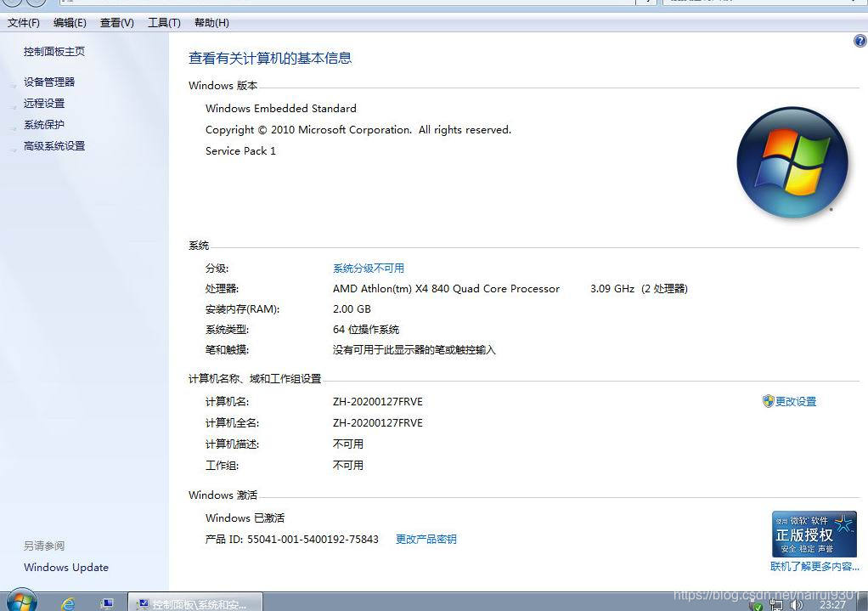Open the 编辑(E) menu
The image size is (868, 611).
pyautogui.click(x=70, y=23)
